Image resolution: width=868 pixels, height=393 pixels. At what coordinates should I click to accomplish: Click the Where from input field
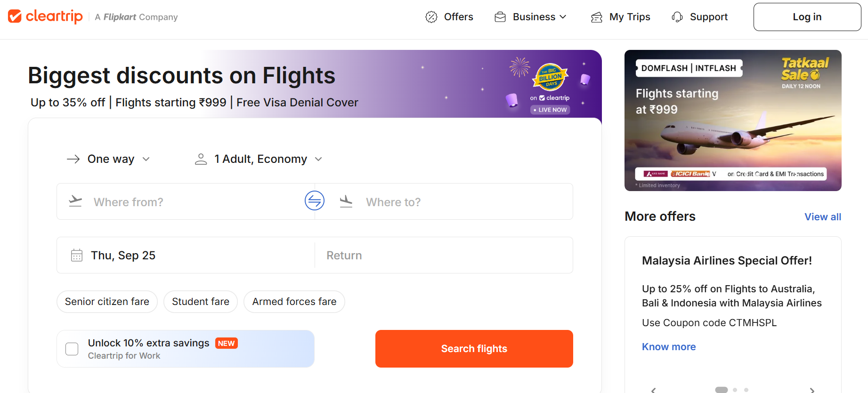188,202
